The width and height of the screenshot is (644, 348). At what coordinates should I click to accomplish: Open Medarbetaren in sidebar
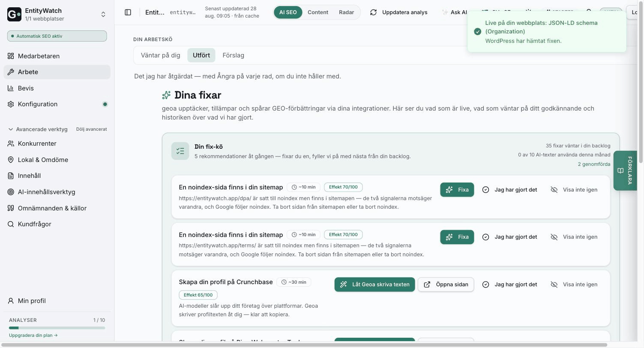click(57, 56)
